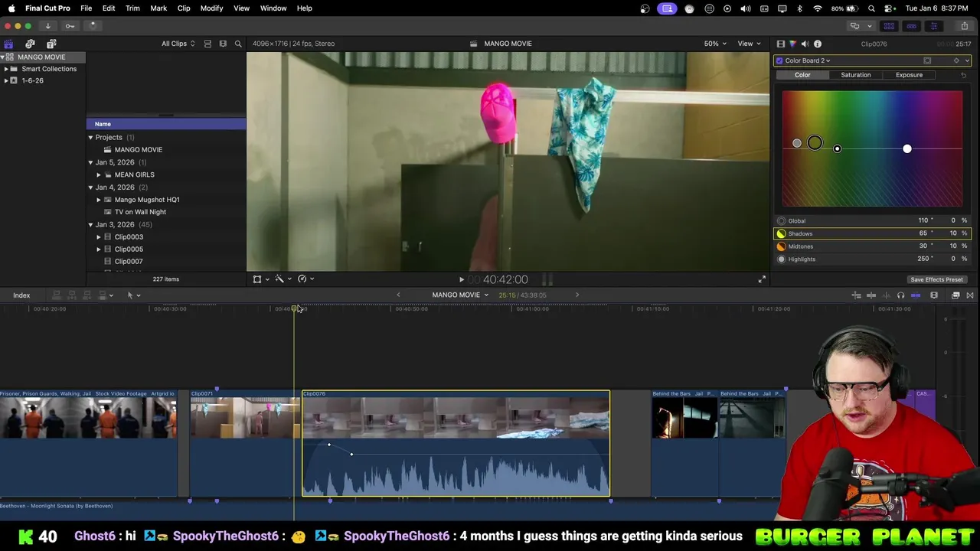Play the viewer video

click(x=461, y=280)
